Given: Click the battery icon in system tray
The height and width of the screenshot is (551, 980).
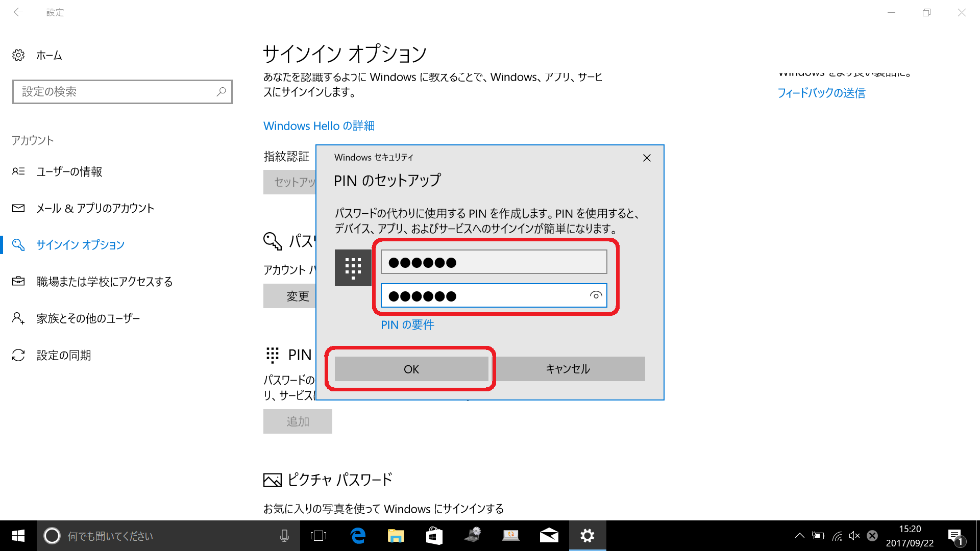Looking at the screenshot, I should 818,536.
